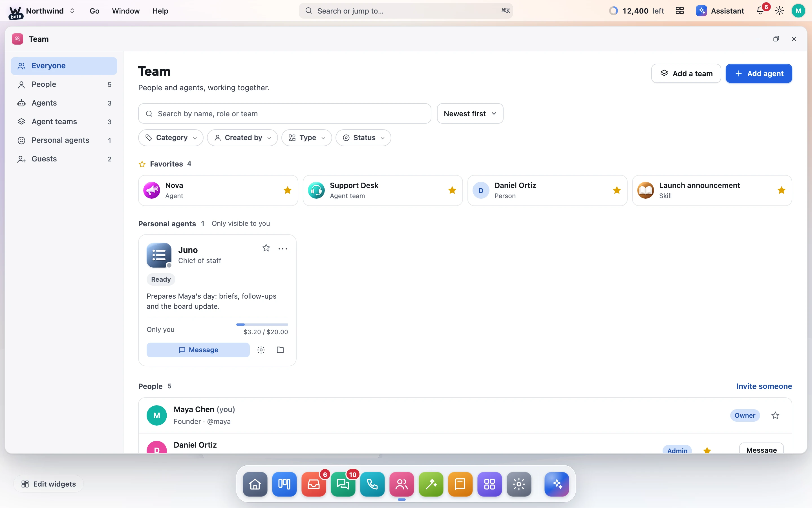Change the Newest first sort order
Image resolution: width=812 pixels, height=508 pixels.
tap(470, 113)
